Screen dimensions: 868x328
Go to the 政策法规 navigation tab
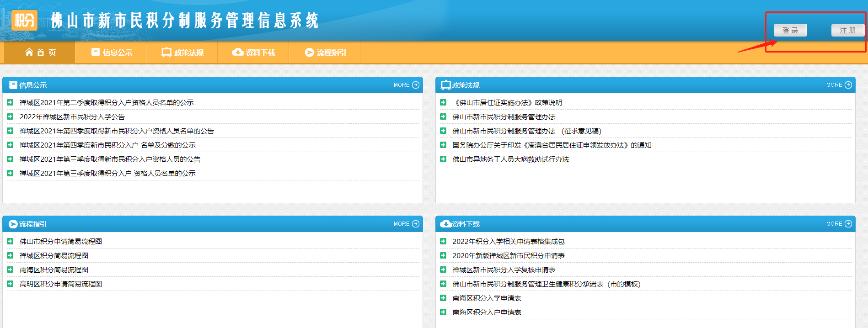tap(182, 53)
